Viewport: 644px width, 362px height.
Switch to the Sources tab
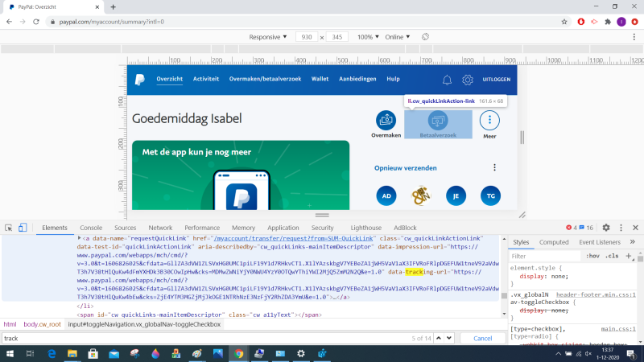126,228
